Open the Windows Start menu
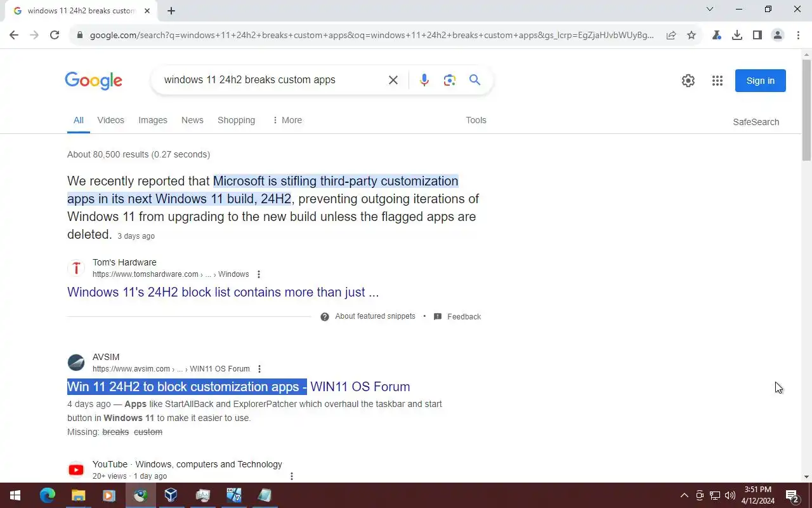This screenshot has height=508, width=812. [15, 495]
